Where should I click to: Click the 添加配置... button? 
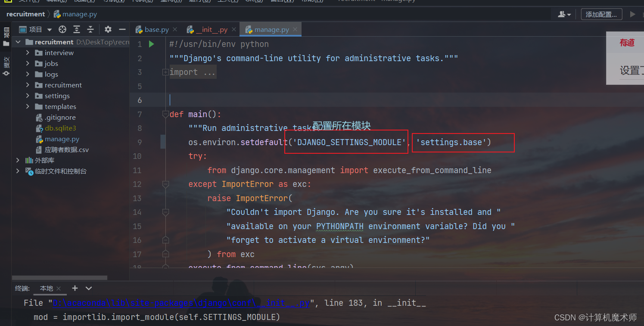click(x=601, y=14)
